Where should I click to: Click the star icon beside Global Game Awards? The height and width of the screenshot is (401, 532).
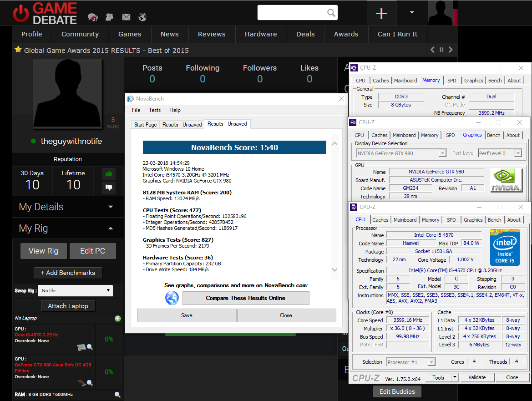(x=18, y=50)
